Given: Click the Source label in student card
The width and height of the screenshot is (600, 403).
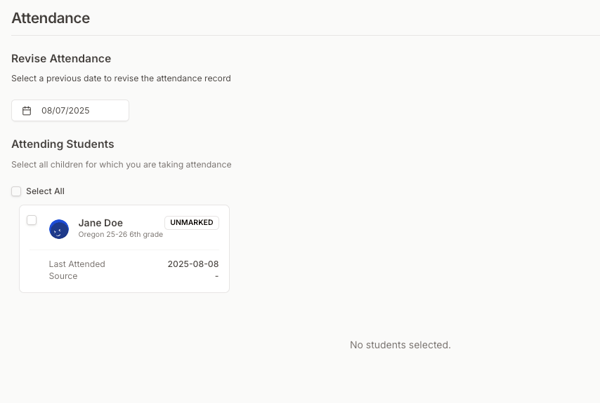Looking at the screenshot, I should coord(63,276).
